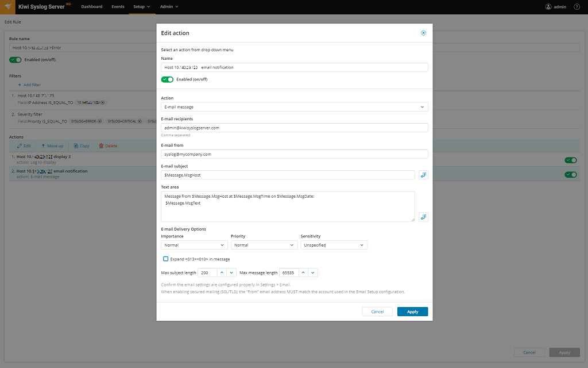
Task: Open the Setup menu
Action: (x=141, y=7)
